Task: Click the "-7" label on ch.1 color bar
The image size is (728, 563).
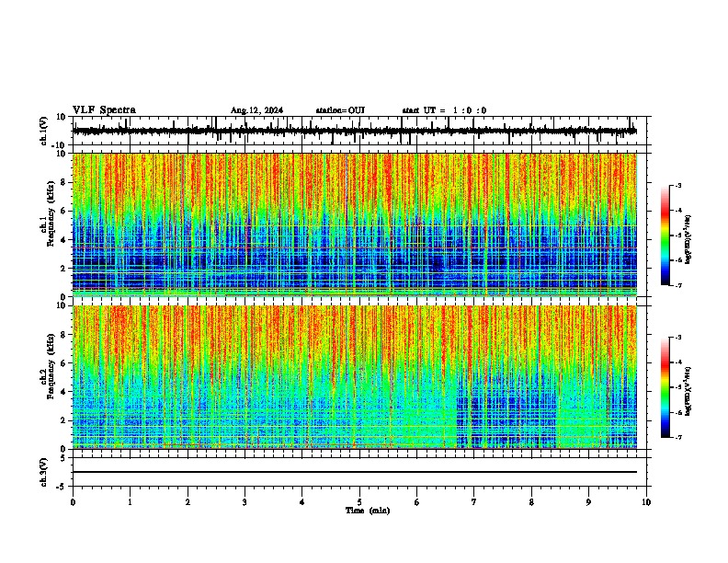Action: coord(678,285)
